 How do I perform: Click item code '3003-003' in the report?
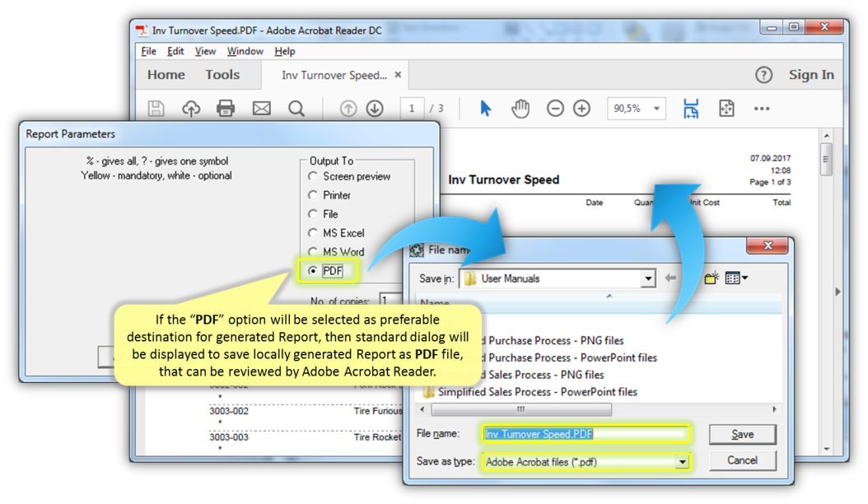pos(229,437)
